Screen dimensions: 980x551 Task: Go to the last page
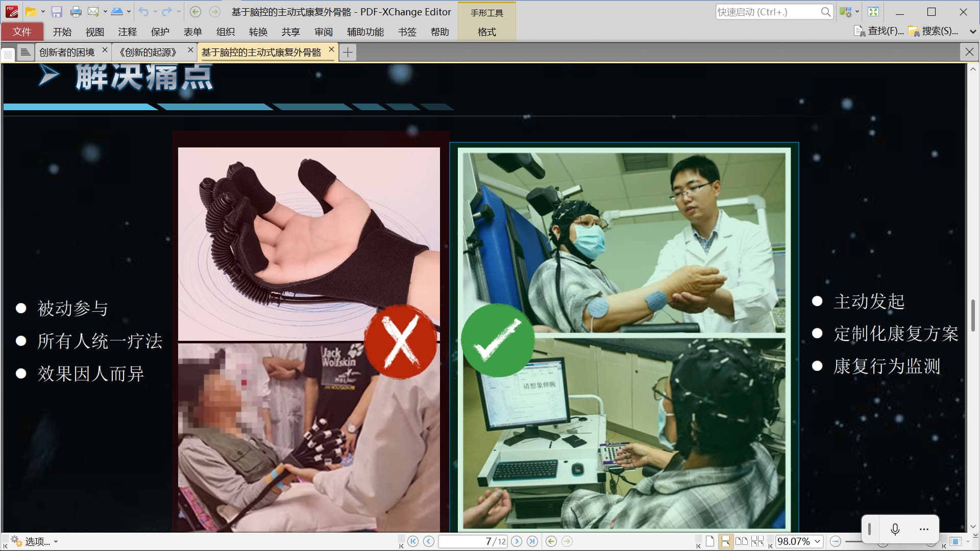(x=532, y=541)
